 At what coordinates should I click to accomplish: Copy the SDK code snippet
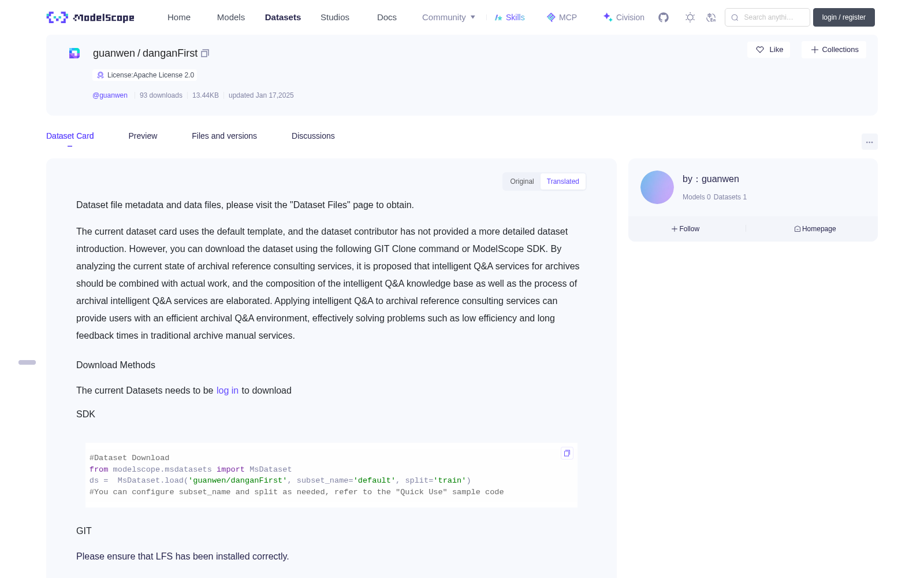(x=567, y=453)
